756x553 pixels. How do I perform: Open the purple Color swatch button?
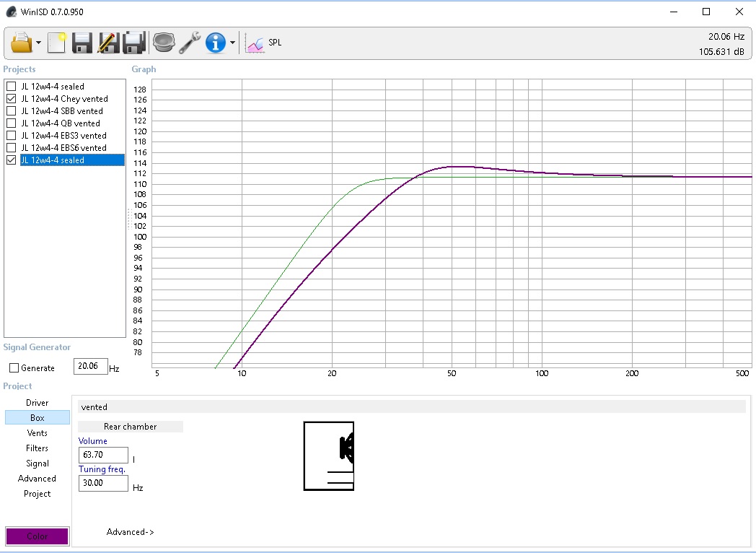point(37,536)
